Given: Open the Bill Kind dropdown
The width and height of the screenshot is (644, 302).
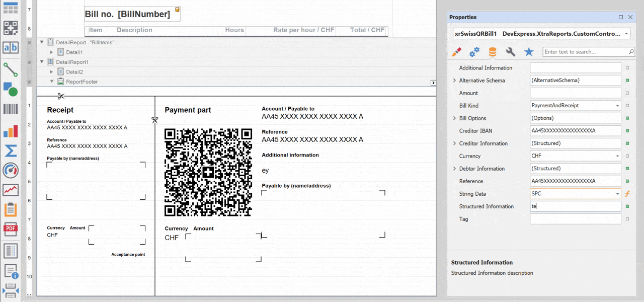Looking at the screenshot, I should [x=617, y=106].
